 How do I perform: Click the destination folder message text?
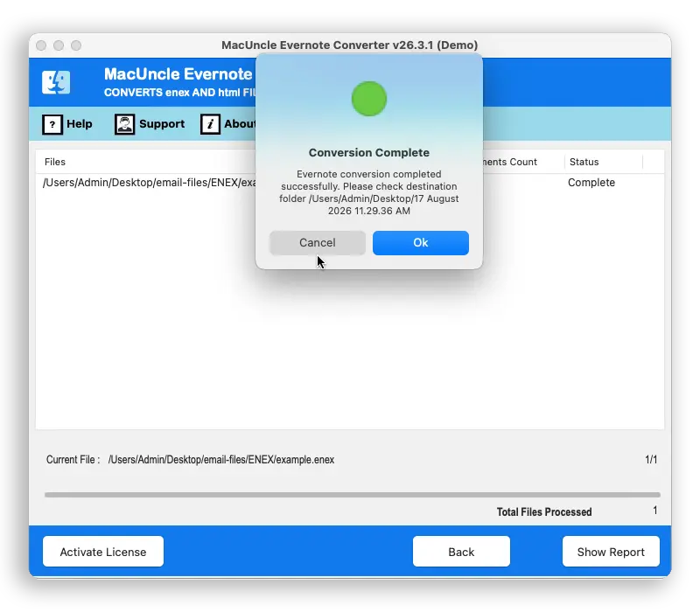[369, 192]
